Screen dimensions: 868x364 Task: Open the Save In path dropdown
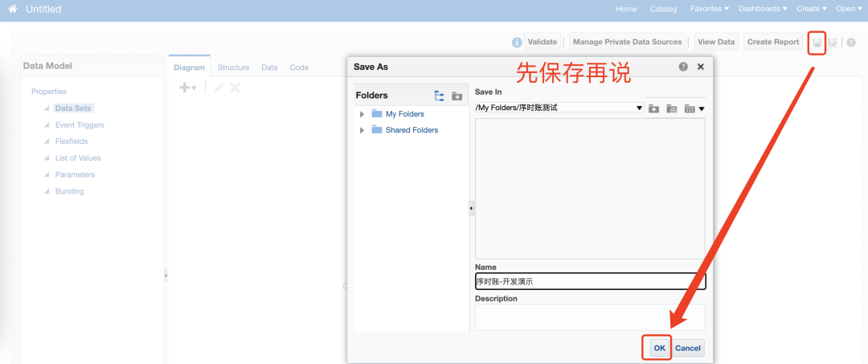[640, 108]
